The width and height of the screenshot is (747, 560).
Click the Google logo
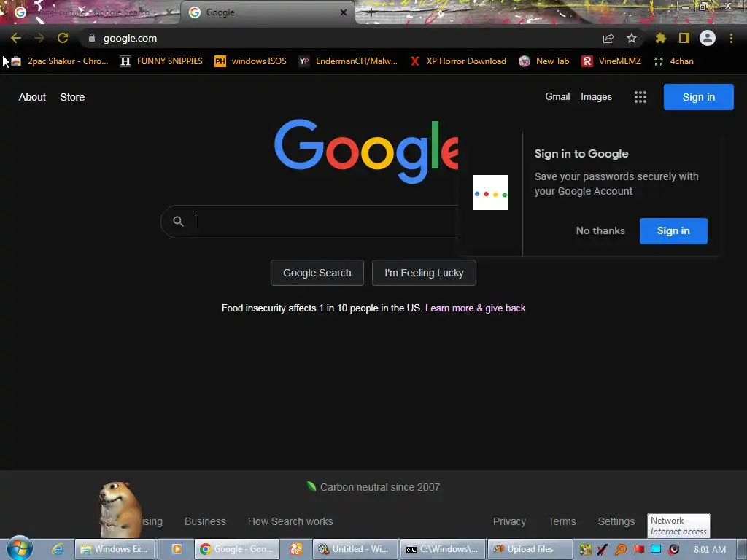tap(366, 152)
